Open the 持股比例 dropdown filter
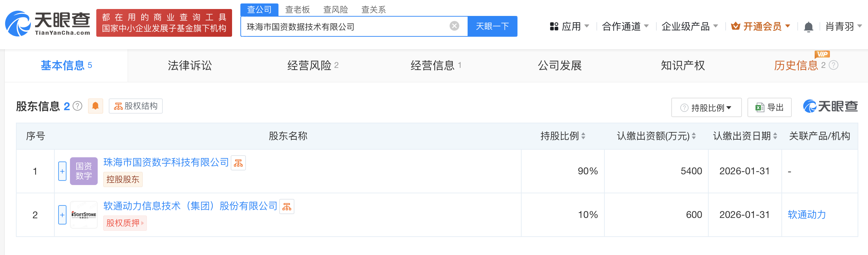 pos(706,108)
